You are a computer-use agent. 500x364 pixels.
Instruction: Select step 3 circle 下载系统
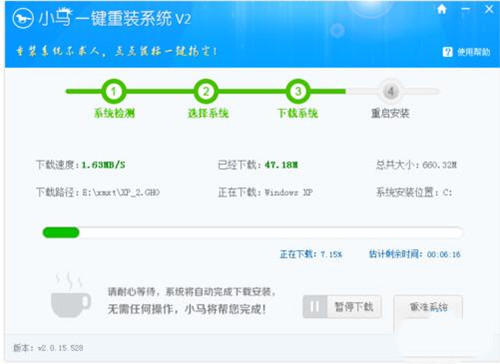298,91
